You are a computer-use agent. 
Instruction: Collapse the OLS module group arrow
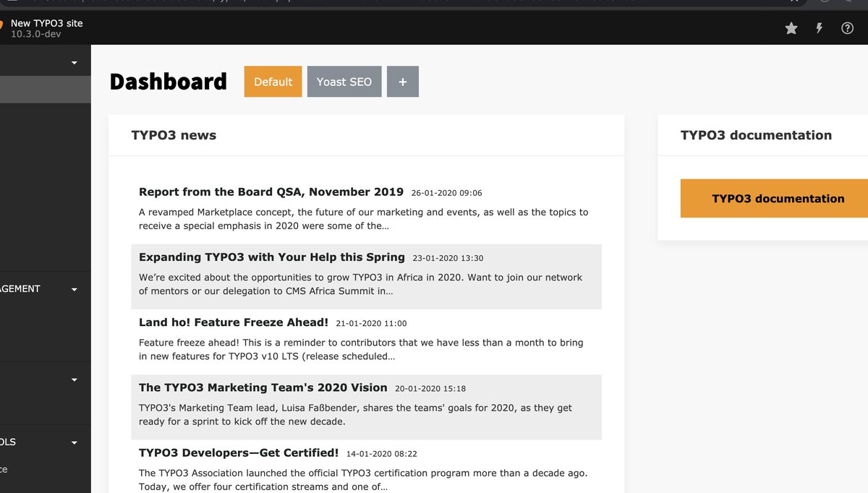75,442
